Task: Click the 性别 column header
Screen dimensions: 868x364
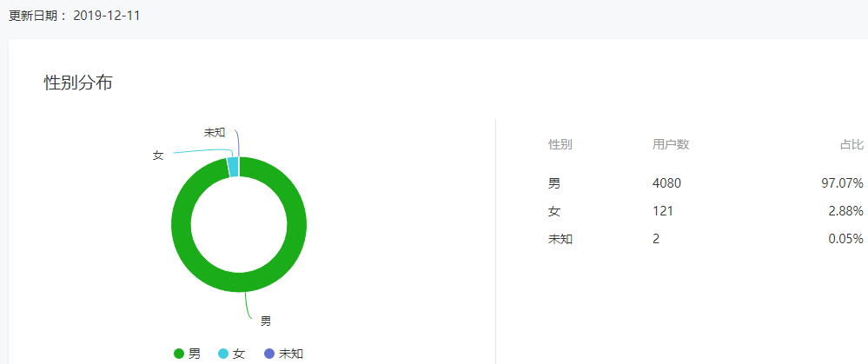Action: 560,145
